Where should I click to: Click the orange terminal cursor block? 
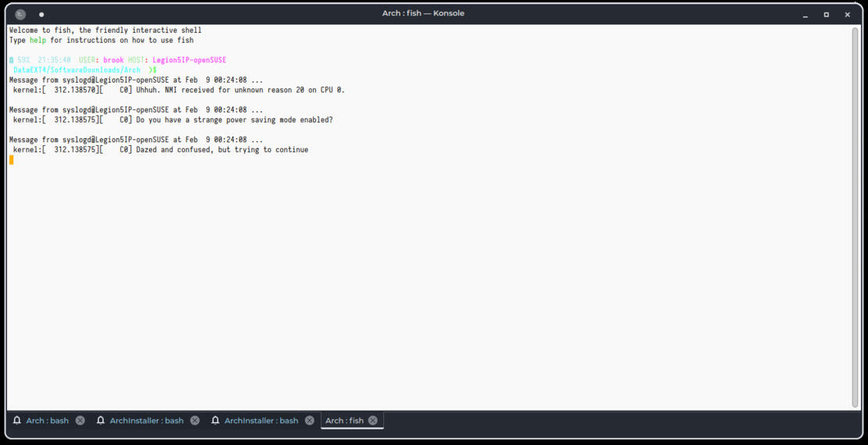click(11, 160)
